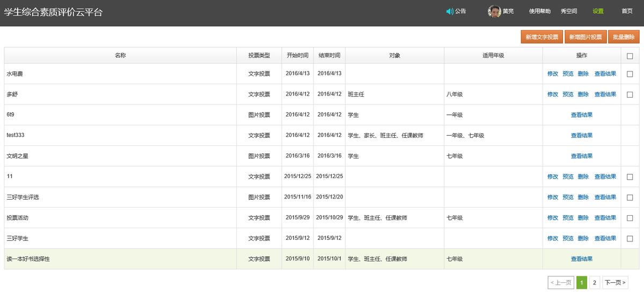Click the user avatar for 黄亮
This screenshot has height=294, width=644.
tap(494, 11)
